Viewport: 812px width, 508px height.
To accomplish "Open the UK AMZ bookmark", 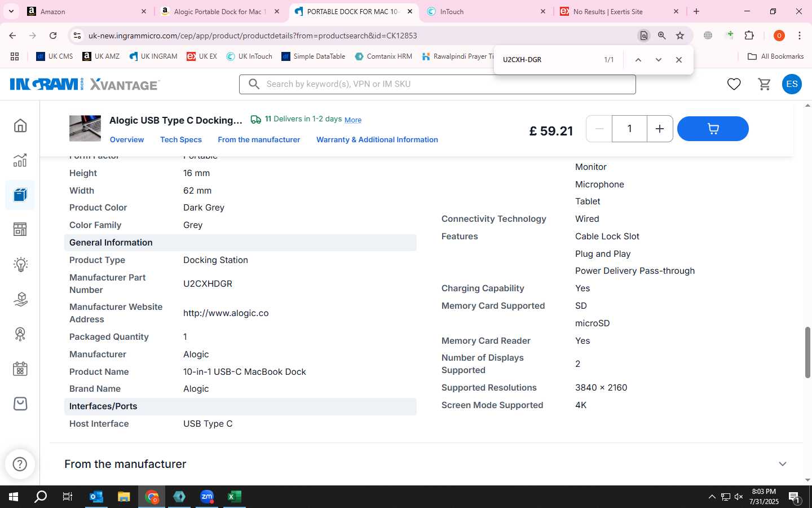I will [101, 56].
